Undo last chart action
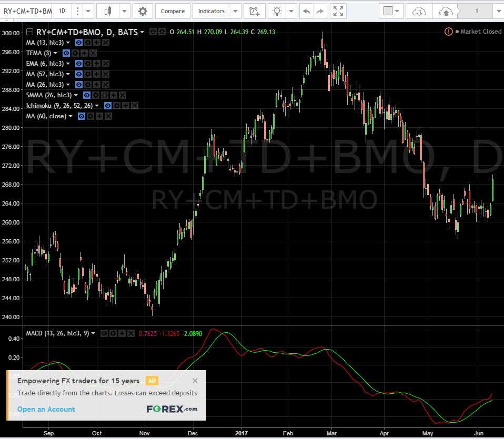 (306, 11)
